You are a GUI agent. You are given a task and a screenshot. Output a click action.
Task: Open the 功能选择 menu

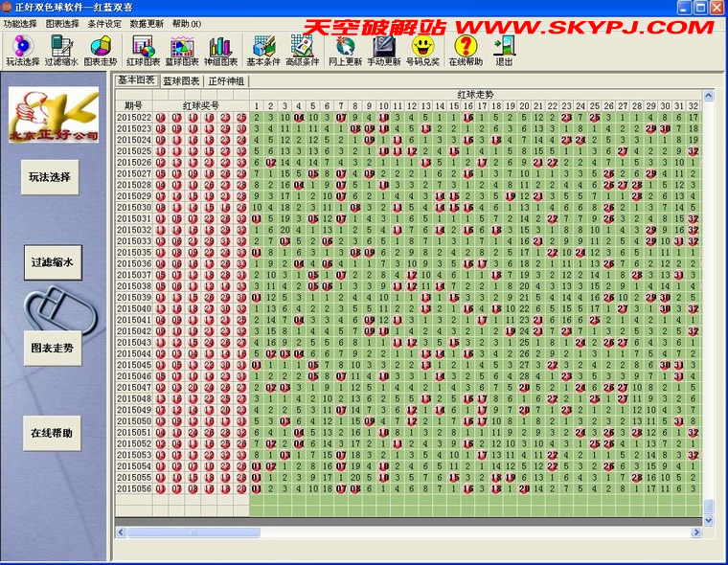pos(20,23)
